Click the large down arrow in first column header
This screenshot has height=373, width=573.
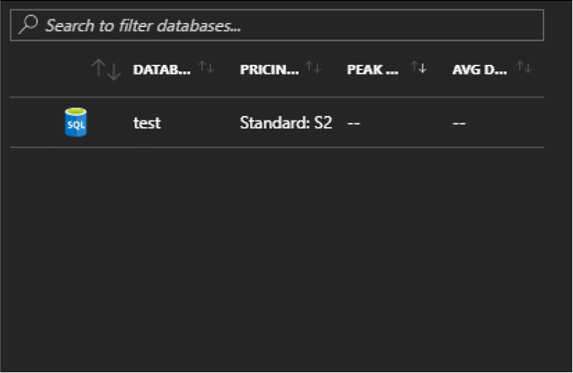(x=114, y=71)
